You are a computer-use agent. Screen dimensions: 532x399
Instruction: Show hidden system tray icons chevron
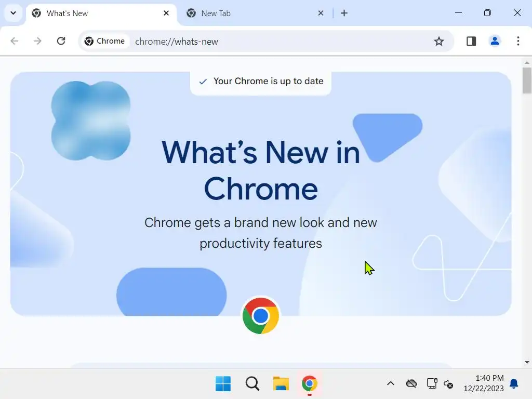coord(391,384)
